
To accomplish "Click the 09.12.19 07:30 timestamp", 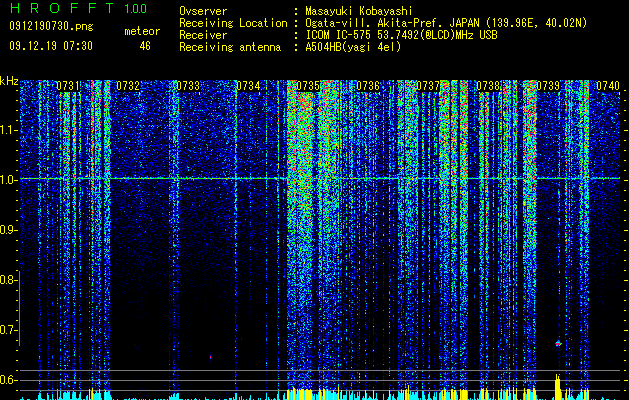I will pos(51,46).
